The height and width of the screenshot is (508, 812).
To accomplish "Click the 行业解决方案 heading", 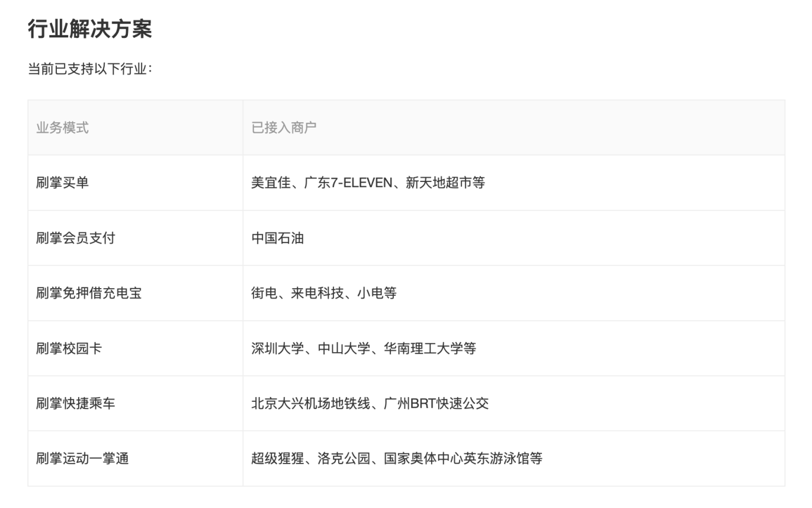I will coord(90,29).
